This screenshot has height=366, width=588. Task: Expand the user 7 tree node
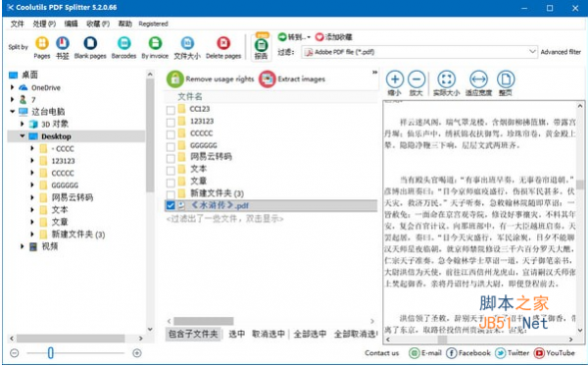[12, 99]
